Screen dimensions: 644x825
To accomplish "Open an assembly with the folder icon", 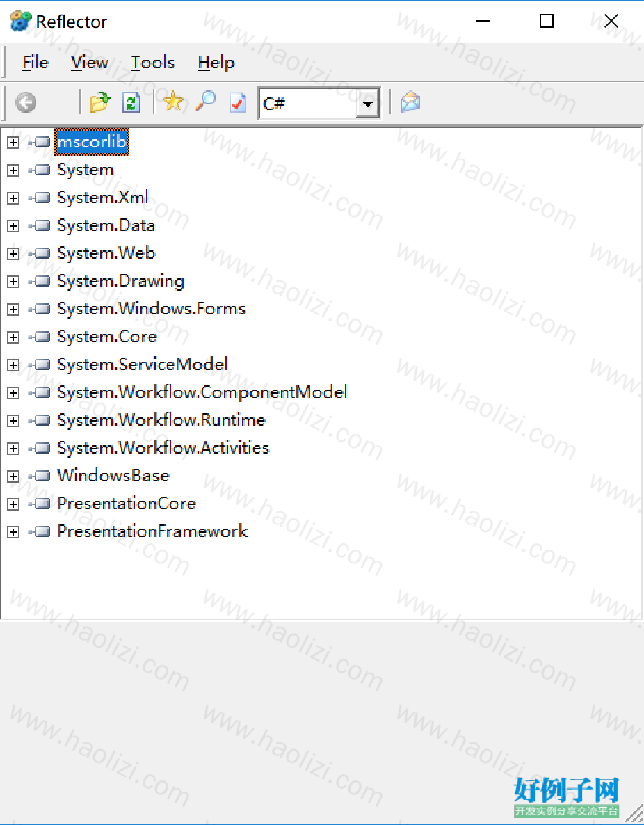I will pos(100,102).
